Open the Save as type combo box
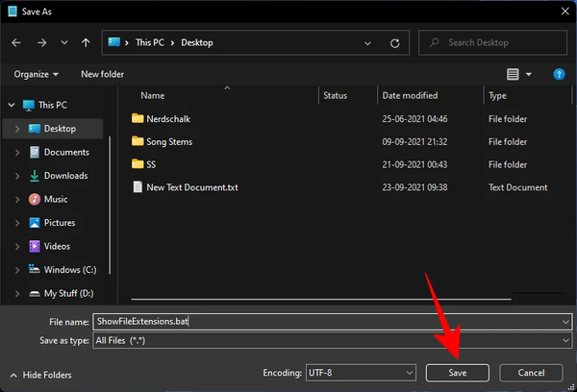 click(333, 340)
